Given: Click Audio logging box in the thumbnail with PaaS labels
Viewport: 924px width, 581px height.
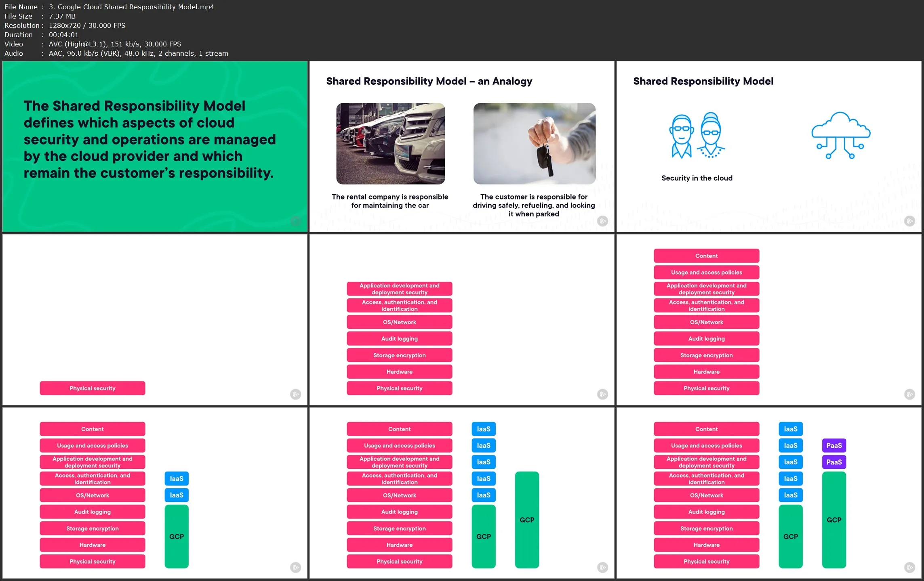Looking at the screenshot, I should [x=706, y=512].
